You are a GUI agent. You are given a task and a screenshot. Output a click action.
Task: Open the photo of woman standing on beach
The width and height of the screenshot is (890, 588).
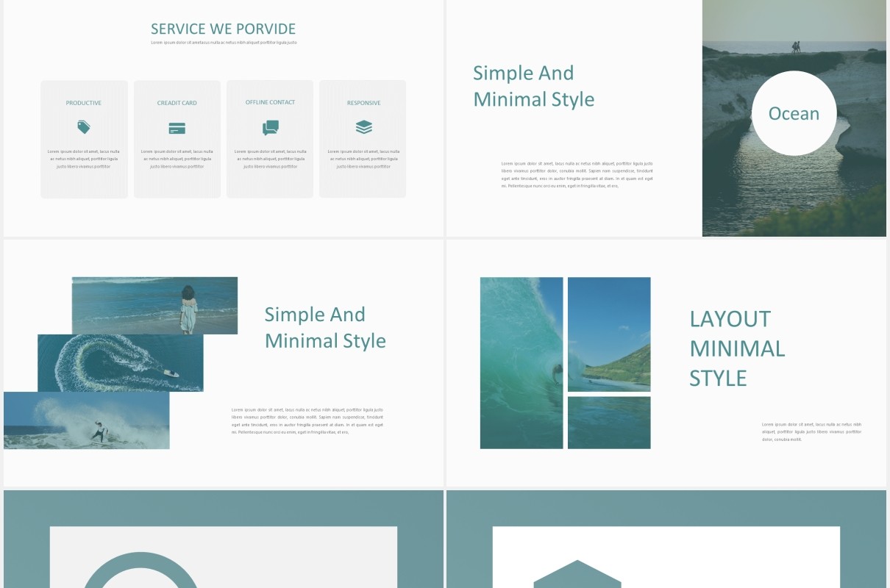point(154,305)
